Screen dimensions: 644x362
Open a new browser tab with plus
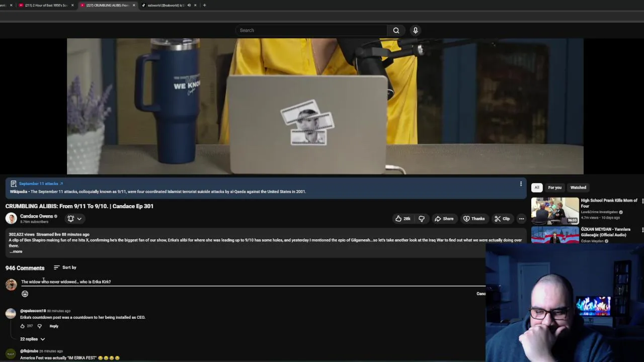coord(204,5)
